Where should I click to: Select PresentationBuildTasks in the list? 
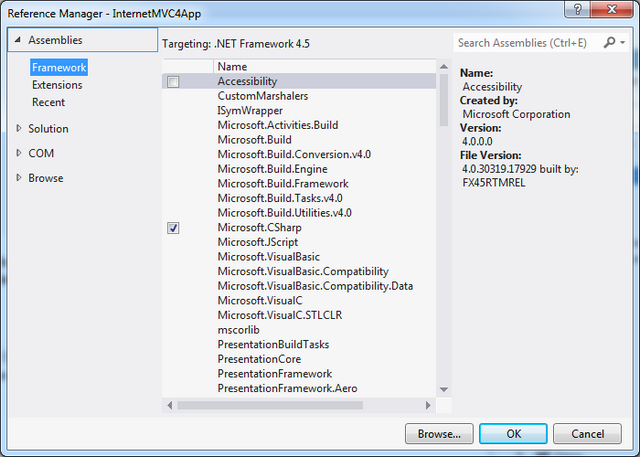tap(299, 345)
